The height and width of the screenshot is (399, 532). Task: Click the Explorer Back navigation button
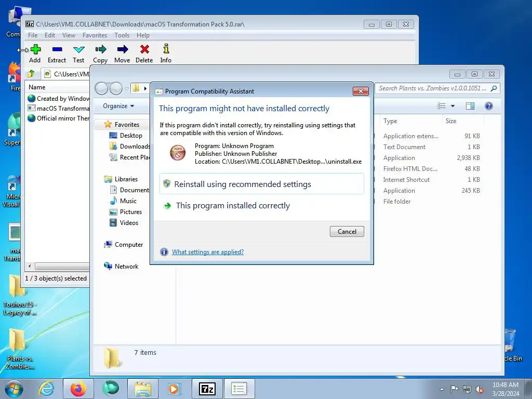coord(101,88)
